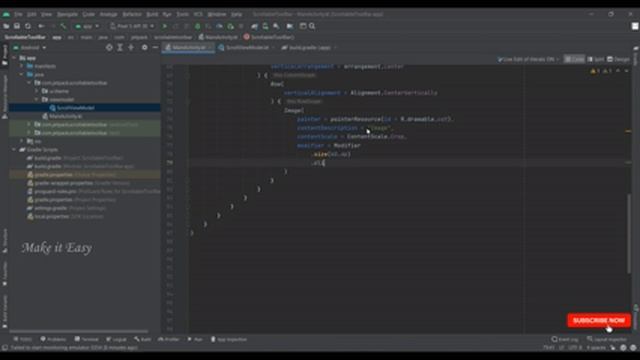Toggle the Resource Manager tool window on the left strip
The height and width of the screenshot is (360, 640).
[4, 97]
